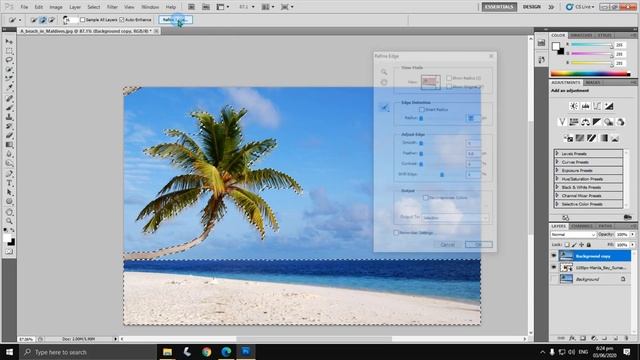This screenshot has width=640, height=360.
Task: Switch to the Swatches tab
Action: pos(581,36)
